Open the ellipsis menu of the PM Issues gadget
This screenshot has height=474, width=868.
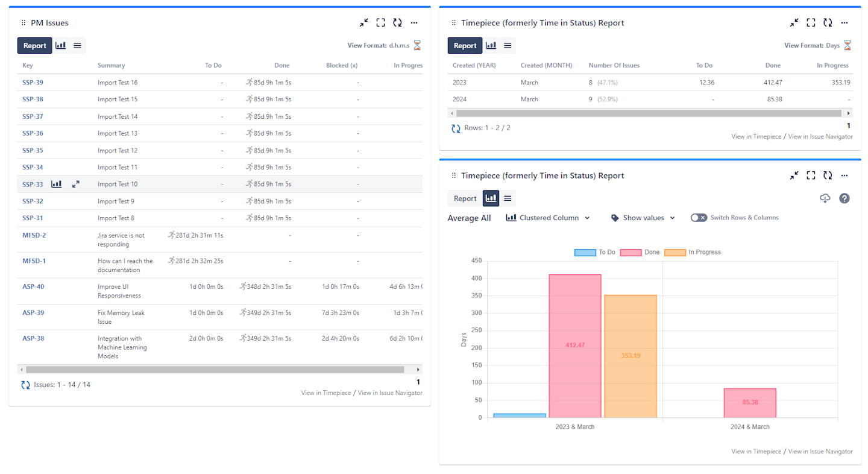[x=414, y=22]
